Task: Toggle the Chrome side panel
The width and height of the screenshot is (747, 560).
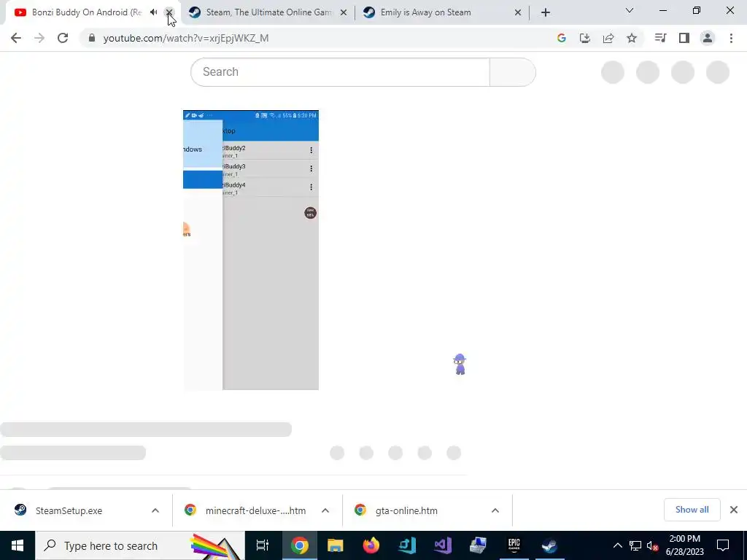Action: pyautogui.click(x=684, y=38)
